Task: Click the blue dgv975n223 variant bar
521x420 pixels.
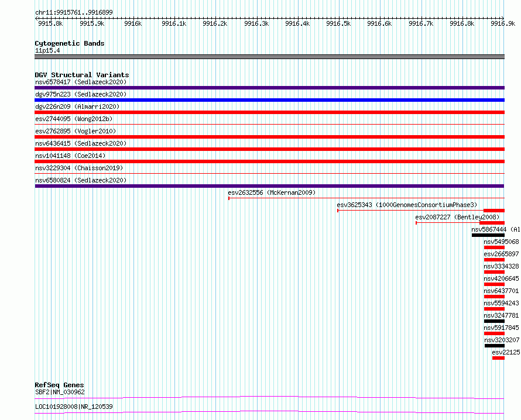Action: [269, 100]
